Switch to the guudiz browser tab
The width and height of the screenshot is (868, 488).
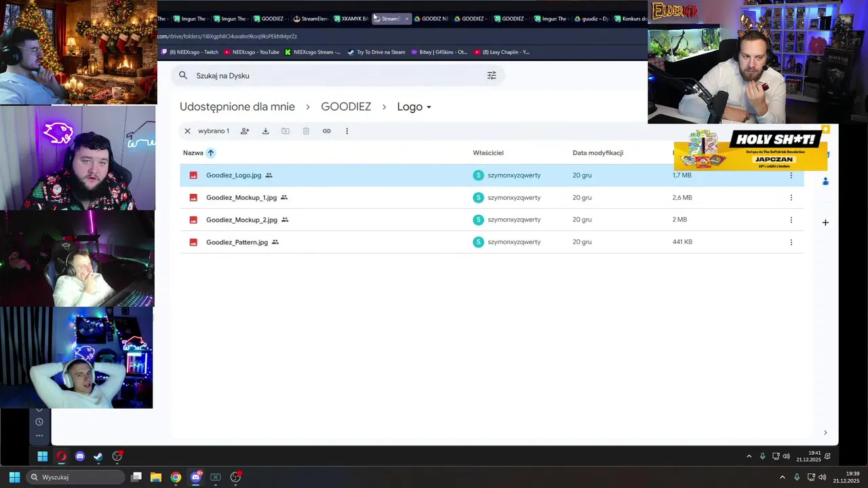pos(591,19)
